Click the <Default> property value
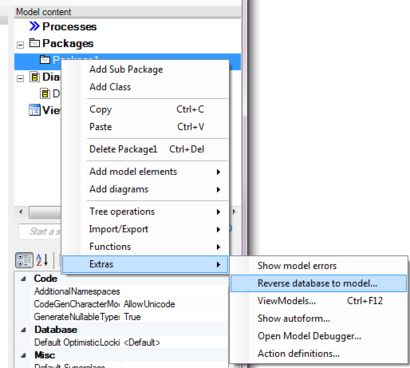 coord(142,342)
